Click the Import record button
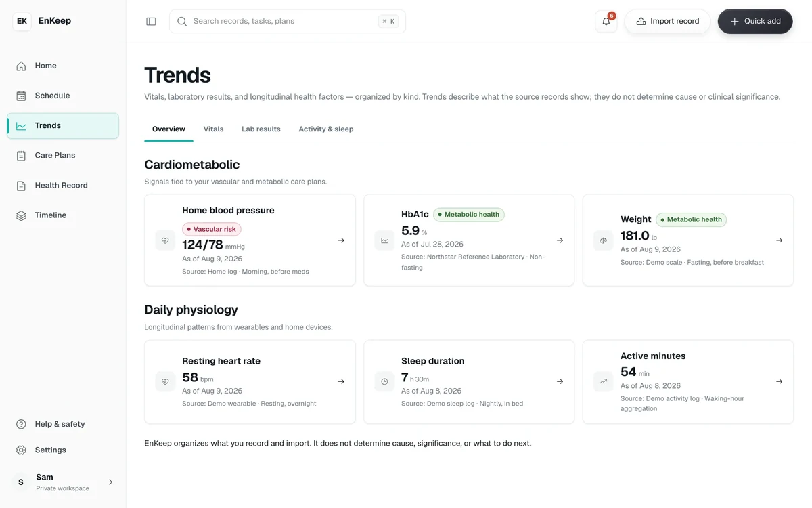This screenshot has width=812, height=508. click(667, 21)
